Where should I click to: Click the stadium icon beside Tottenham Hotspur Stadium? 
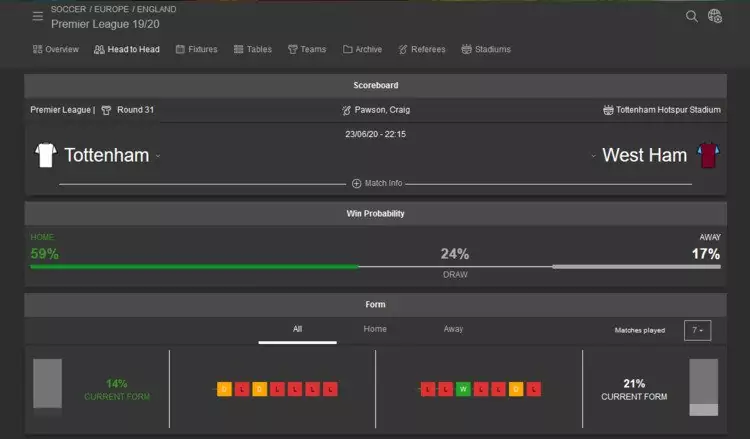[608, 110]
